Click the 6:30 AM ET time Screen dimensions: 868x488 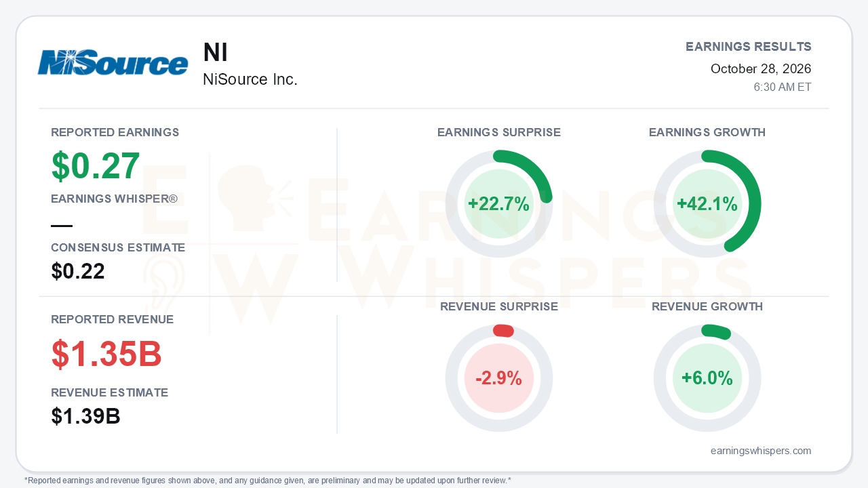pyautogui.click(x=783, y=87)
